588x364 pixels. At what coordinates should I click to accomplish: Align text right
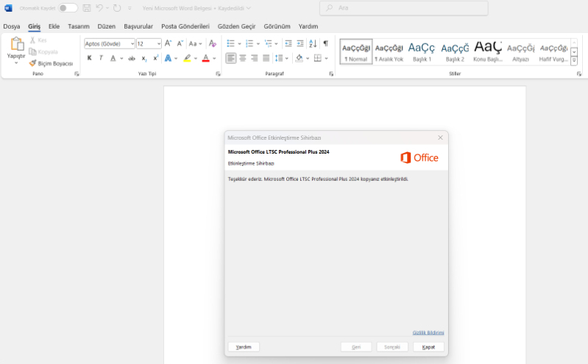[254, 58]
